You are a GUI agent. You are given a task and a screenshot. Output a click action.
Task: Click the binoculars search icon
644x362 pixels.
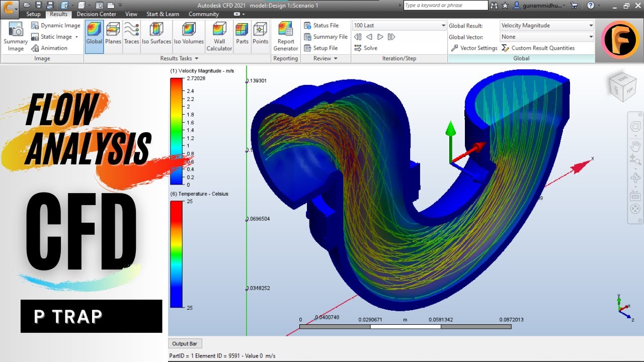[x=494, y=5]
